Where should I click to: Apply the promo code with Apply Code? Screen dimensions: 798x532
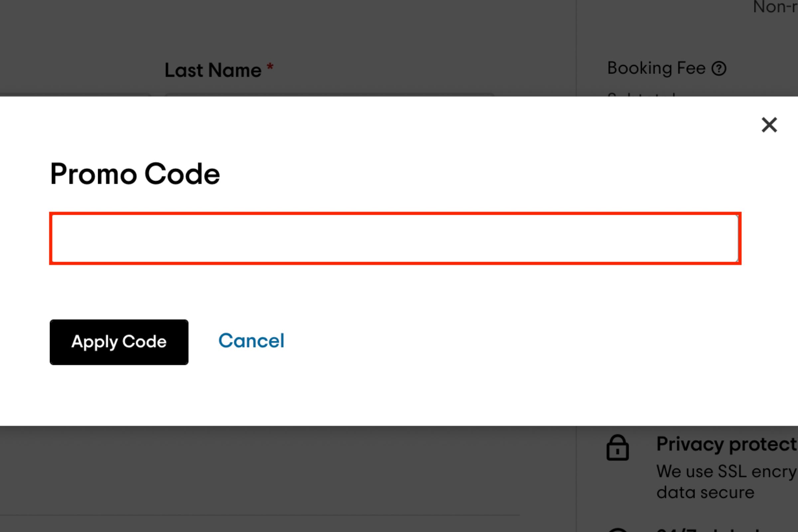pyautogui.click(x=119, y=342)
